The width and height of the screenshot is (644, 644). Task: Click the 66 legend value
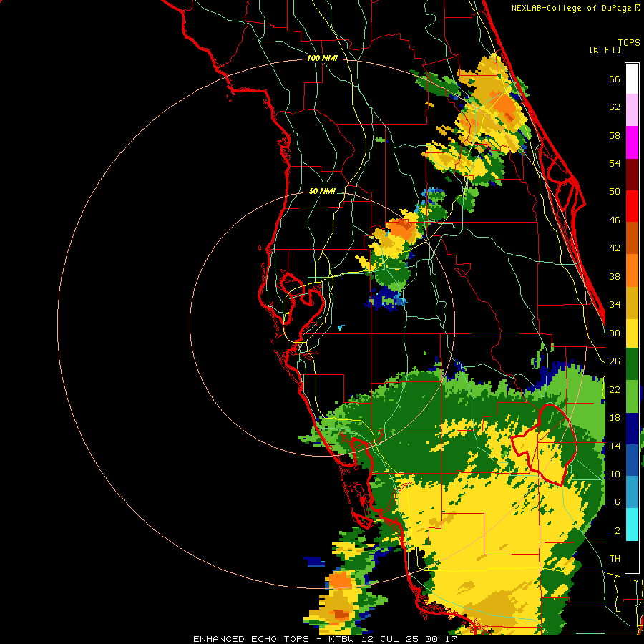615,79
